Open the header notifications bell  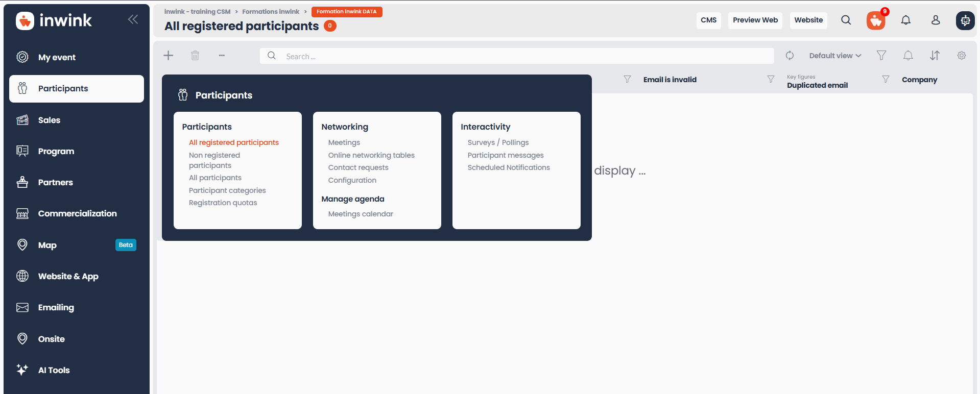(x=906, y=20)
